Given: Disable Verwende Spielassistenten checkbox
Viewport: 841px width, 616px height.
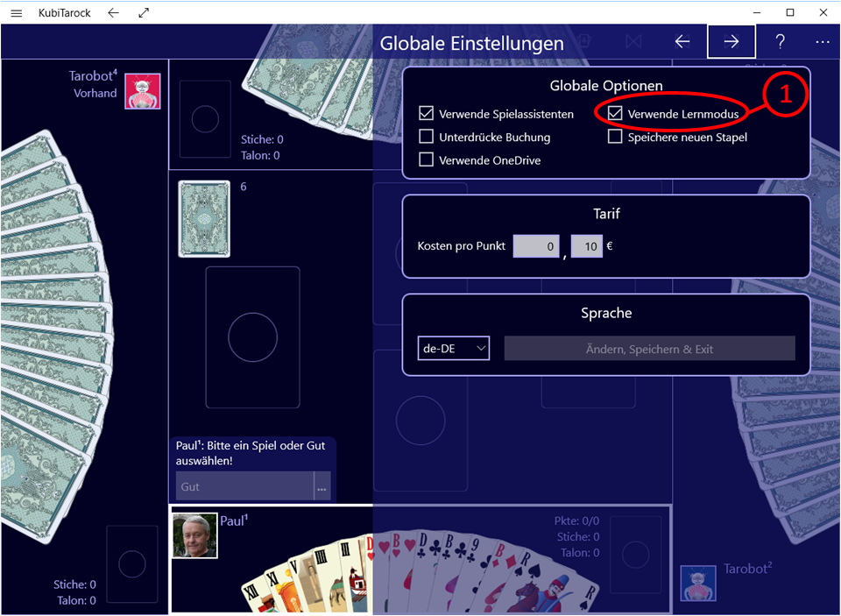Looking at the screenshot, I should point(427,114).
